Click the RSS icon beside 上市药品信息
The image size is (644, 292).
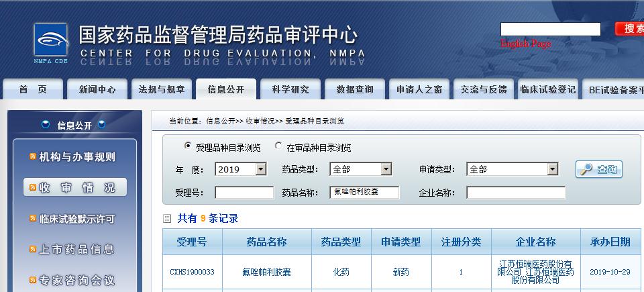pyautogui.click(x=33, y=249)
